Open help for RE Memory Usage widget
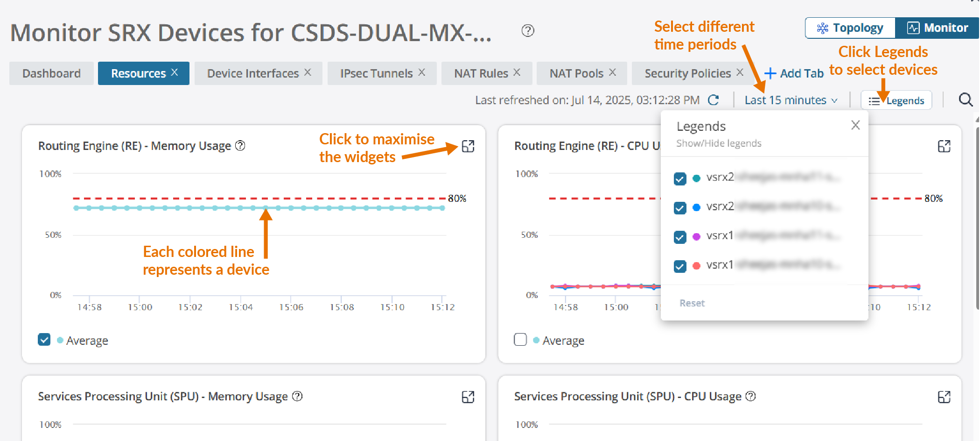The image size is (980, 441). tap(240, 146)
